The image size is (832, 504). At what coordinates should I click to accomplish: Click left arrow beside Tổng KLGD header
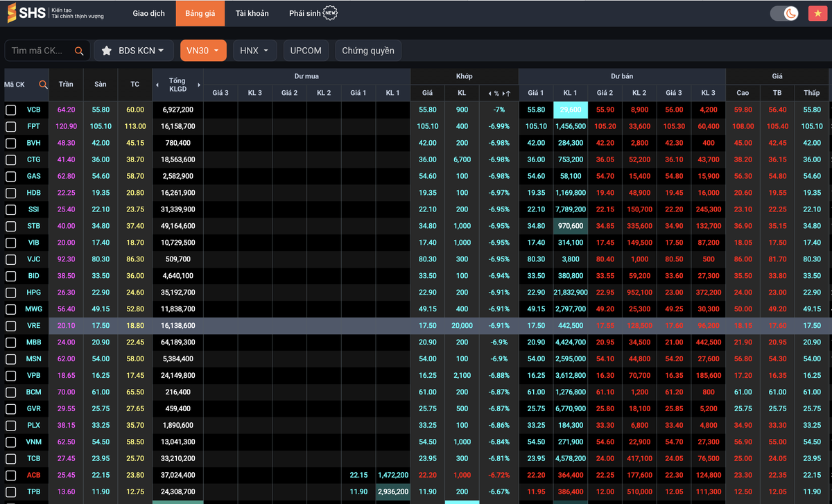(x=157, y=85)
